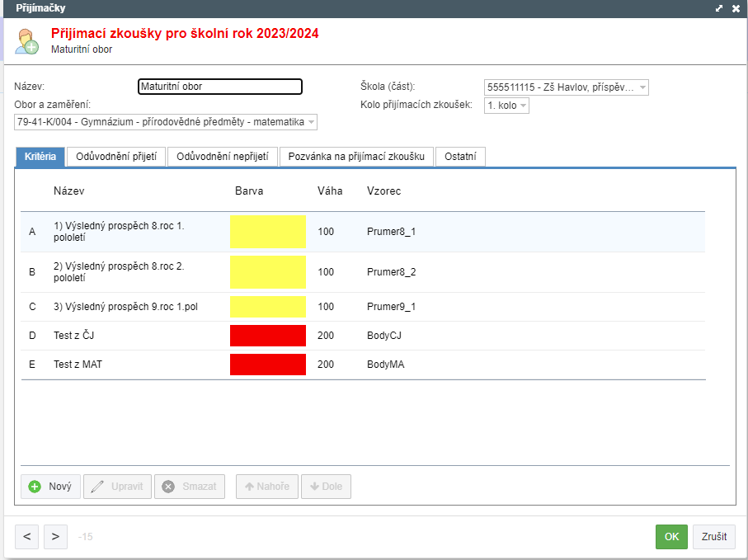Click the red swatch for Test z ČJ
The height and width of the screenshot is (560, 748).
(268, 336)
